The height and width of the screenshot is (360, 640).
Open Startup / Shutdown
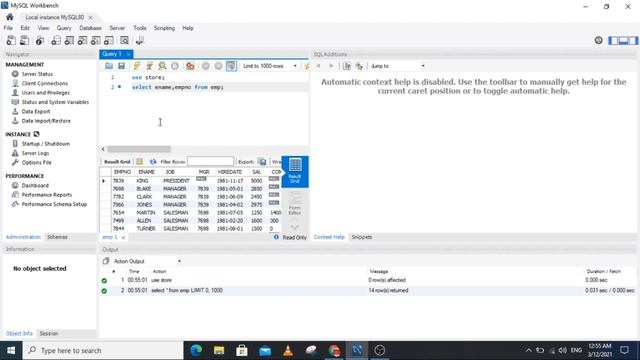(46, 144)
